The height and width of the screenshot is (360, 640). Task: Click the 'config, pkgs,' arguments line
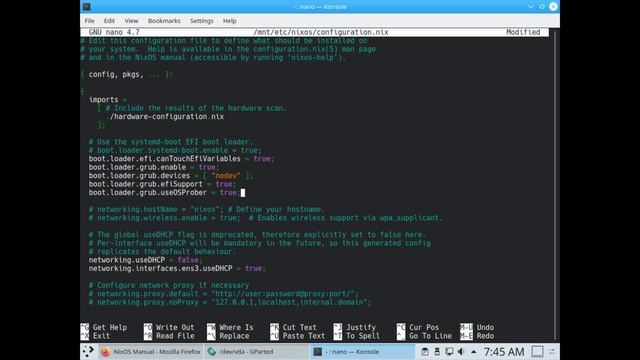click(127, 74)
